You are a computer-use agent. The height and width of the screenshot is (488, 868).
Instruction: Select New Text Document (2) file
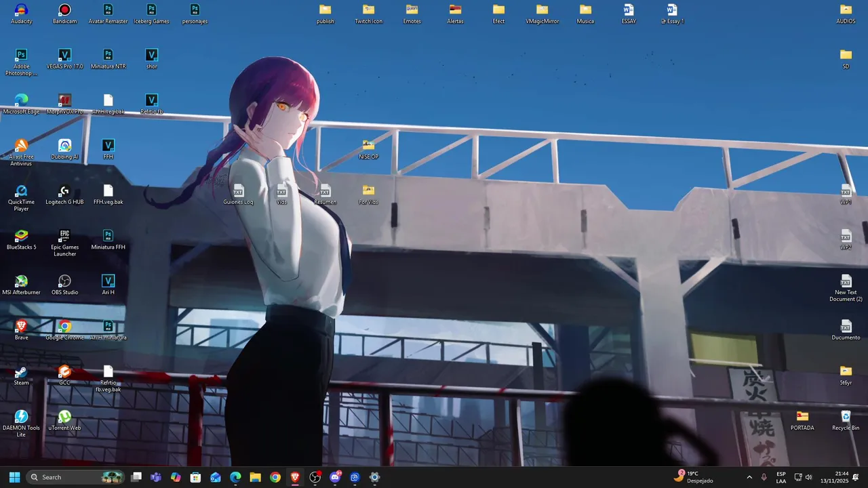846,289
